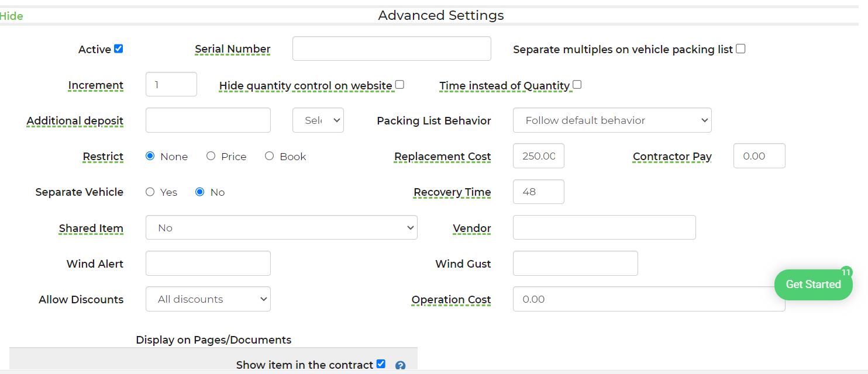Uncheck the Active checkbox
This screenshot has width=868, height=374.
(119, 49)
